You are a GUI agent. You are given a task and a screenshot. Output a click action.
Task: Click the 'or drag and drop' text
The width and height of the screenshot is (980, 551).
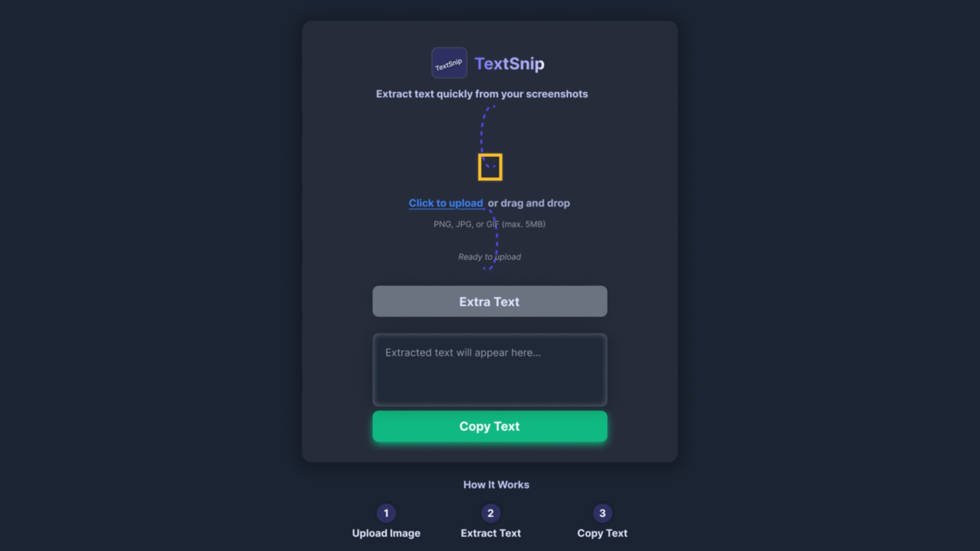[x=529, y=203]
